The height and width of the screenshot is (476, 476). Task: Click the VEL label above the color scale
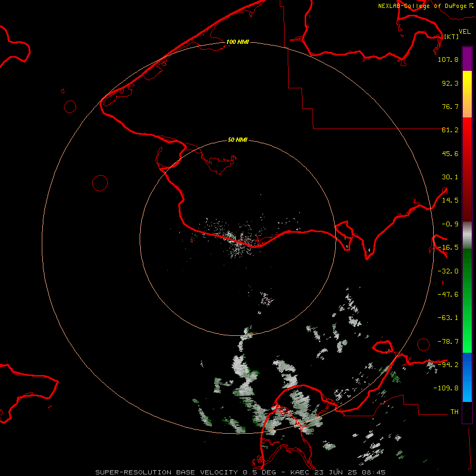point(464,31)
